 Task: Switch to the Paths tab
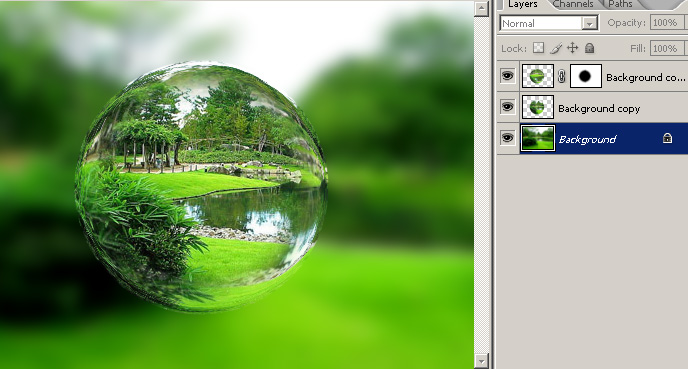pos(620,4)
